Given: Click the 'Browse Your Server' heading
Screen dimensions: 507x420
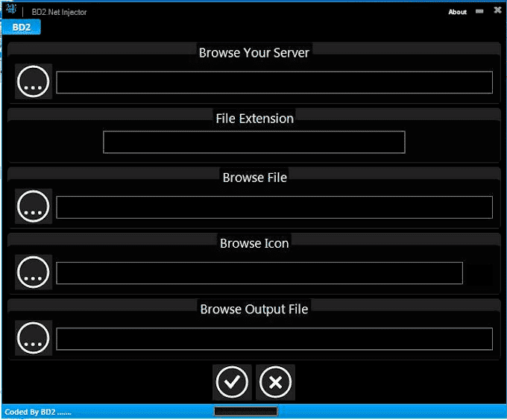Looking at the screenshot, I should 254,53.
